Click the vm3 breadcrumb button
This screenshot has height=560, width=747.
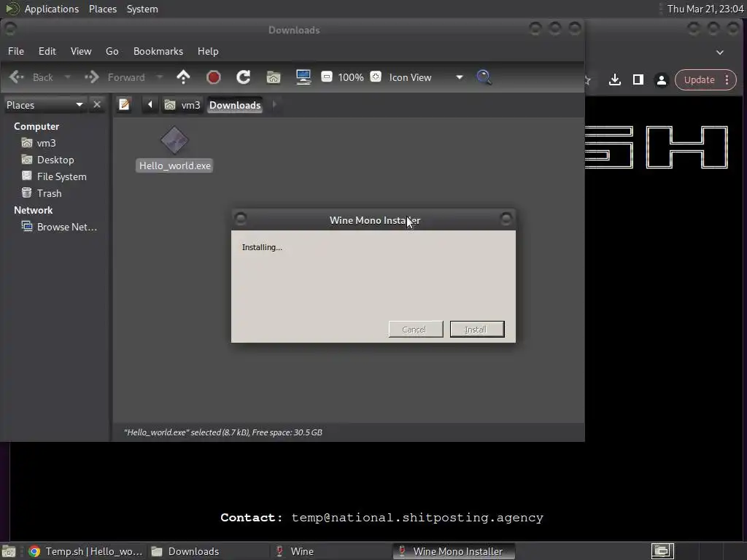pos(182,105)
